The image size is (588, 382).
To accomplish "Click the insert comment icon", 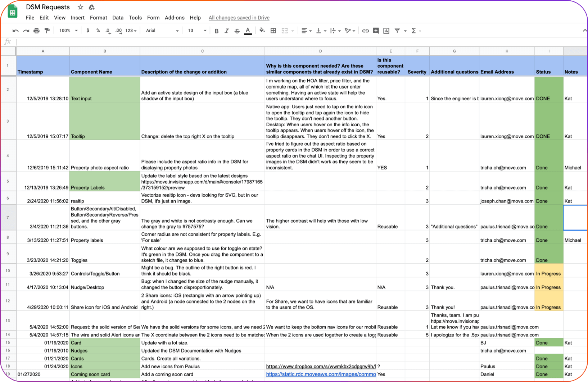I will (x=376, y=31).
